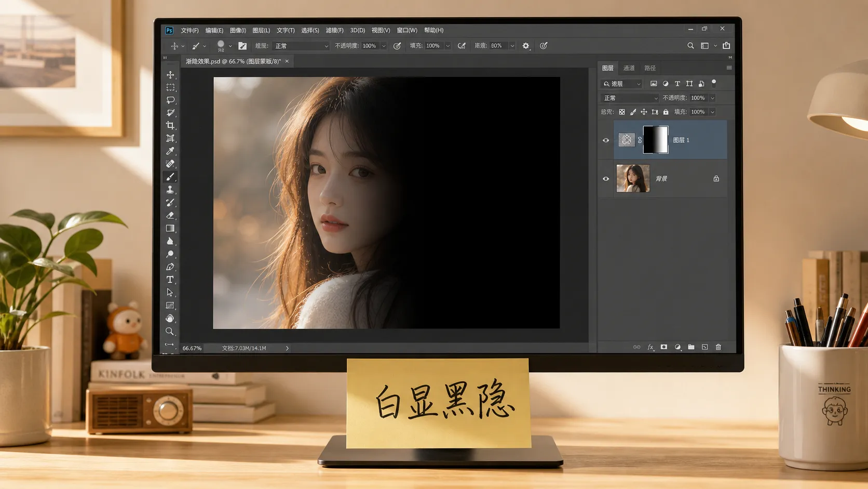Select the Rectangular Marquee tool

(x=170, y=87)
